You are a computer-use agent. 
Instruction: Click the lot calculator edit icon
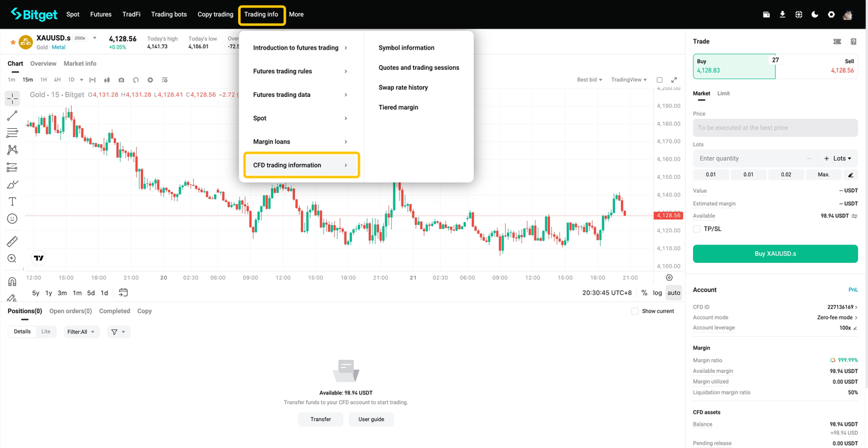(851, 175)
